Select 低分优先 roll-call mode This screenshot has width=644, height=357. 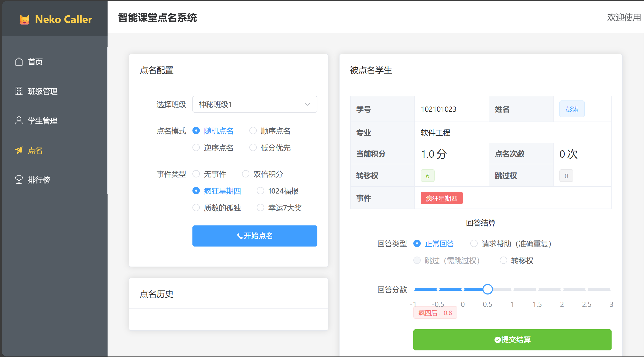(253, 148)
